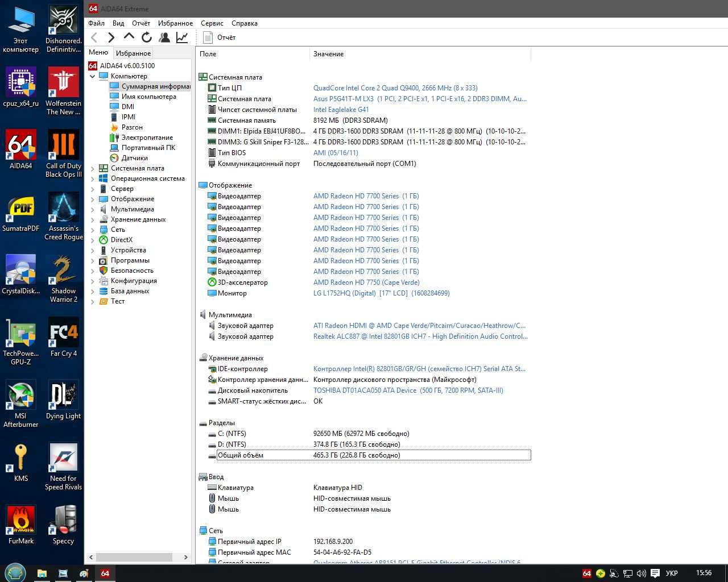Open QuadCore Intel Core 2 Quad Q9400 link
This screenshot has height=582, width=728.
coord(395,88)
